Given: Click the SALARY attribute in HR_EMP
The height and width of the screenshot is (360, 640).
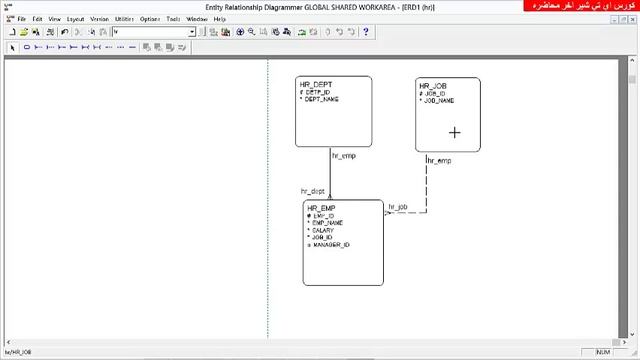Looking at the screenshot, I should pyautogui.click(x=323, y=231).
